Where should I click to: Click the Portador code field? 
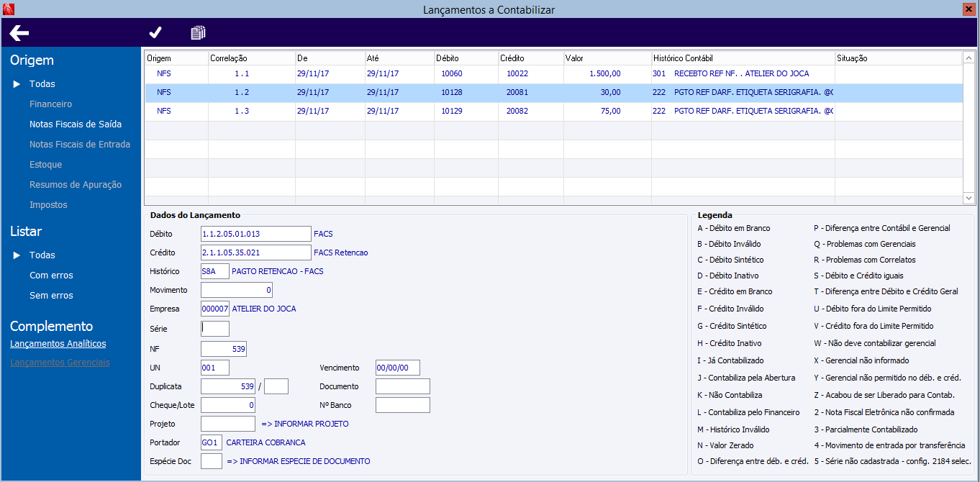click(212, 442)
